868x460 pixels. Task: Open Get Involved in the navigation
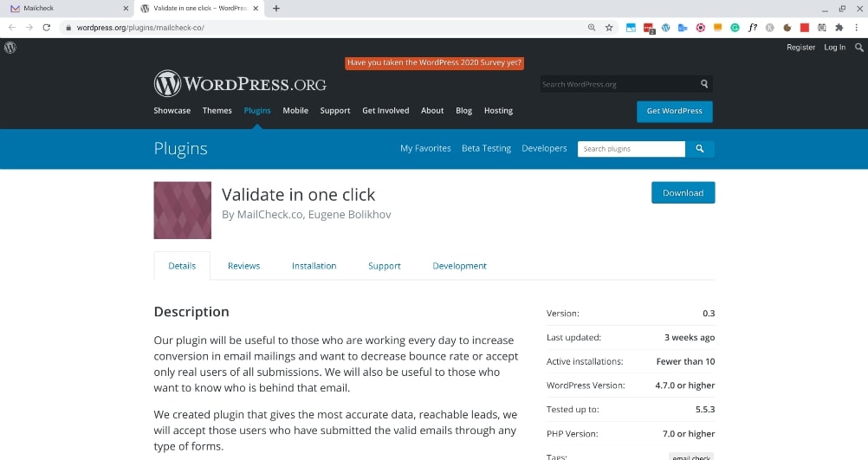pos(385,111)
